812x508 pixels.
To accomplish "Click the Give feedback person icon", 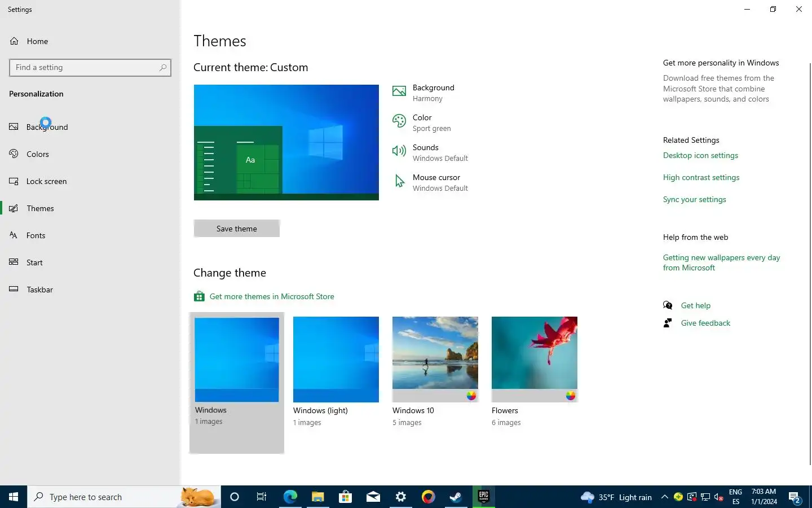I will pos(668,323).
